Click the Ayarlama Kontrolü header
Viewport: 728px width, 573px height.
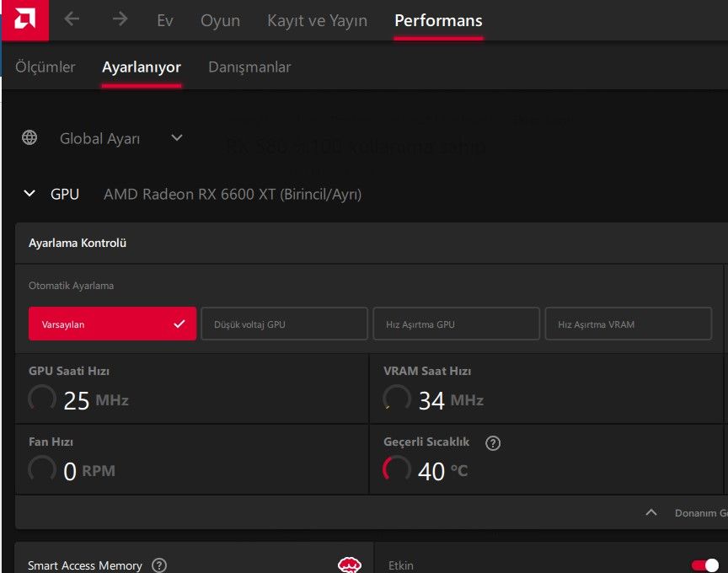[x=78, y=243]
